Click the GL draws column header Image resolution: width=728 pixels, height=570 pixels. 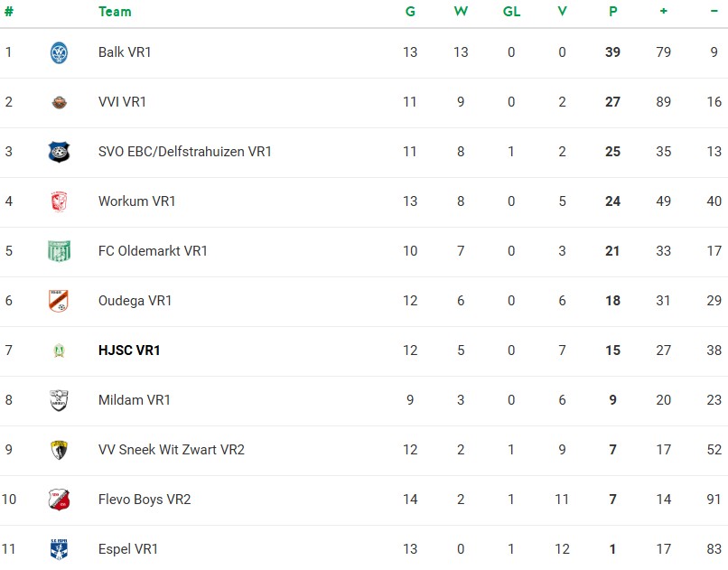click(511, 12)
